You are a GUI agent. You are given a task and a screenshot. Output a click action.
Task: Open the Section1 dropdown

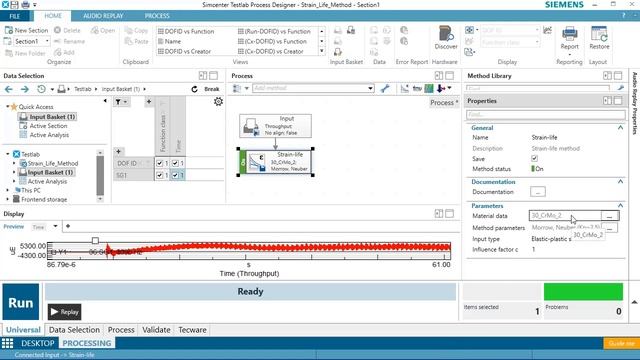click(47, 41)
